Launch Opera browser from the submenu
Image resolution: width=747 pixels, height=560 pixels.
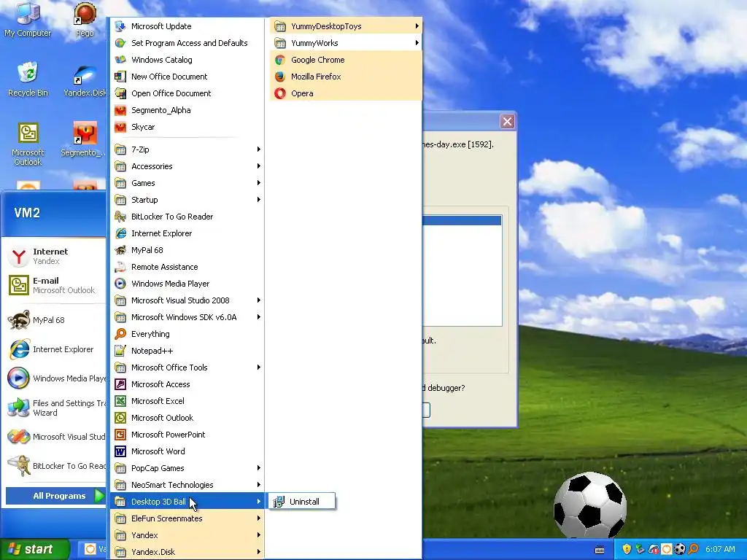346,93
